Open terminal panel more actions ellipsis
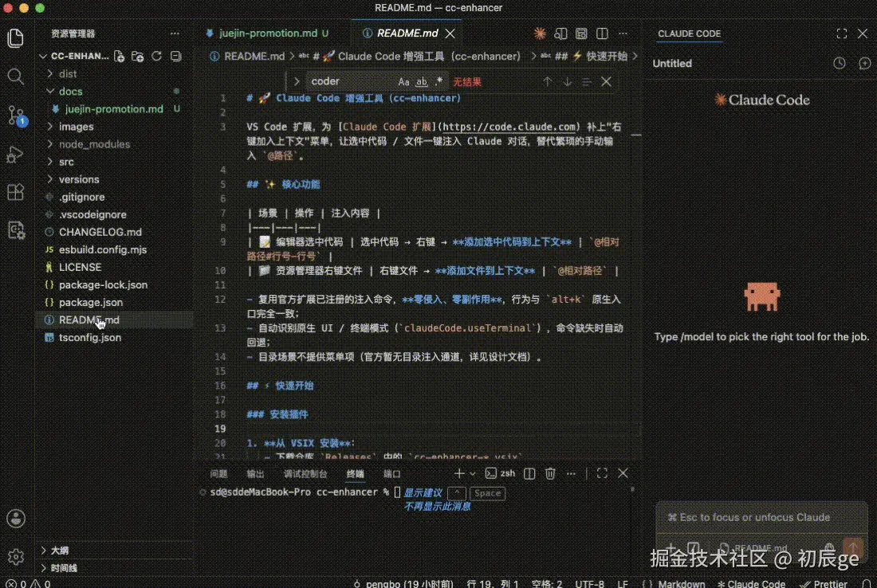877x588 pixels. click(571, 473)
